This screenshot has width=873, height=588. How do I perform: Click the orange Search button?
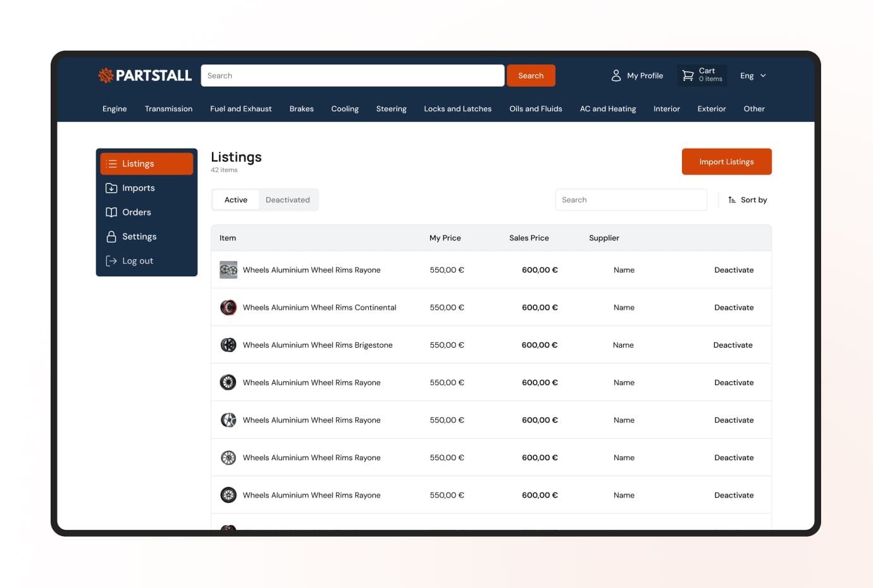pos(531,76)
